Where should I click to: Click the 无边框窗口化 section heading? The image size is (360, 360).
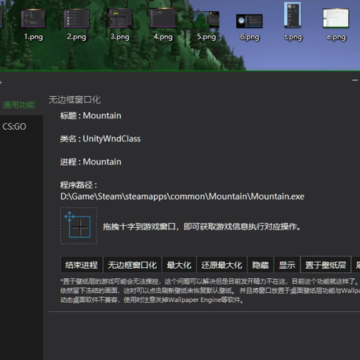[75, 100]
